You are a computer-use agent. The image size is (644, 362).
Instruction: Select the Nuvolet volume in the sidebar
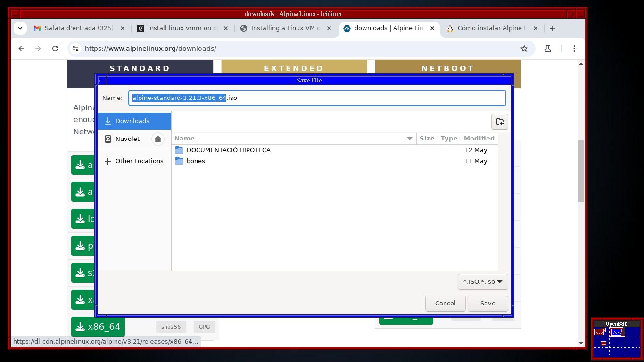click(127, 139)
